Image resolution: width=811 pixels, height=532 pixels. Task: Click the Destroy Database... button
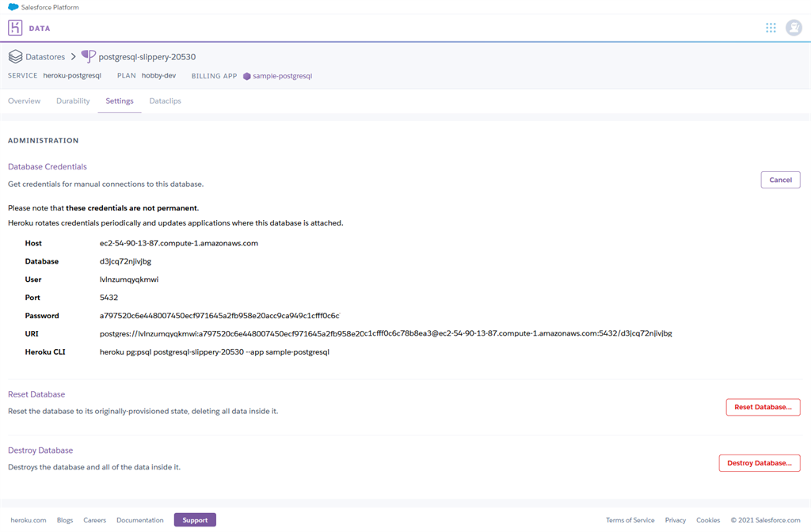(x=760, y=462)
